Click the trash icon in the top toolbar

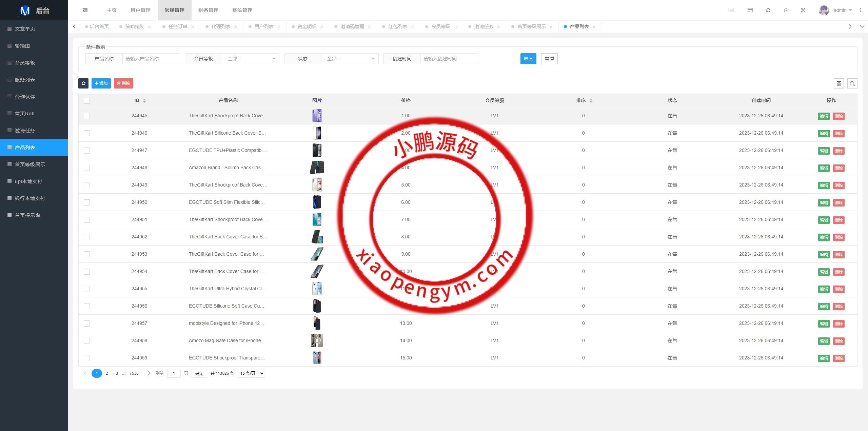[x=786, y=10]
